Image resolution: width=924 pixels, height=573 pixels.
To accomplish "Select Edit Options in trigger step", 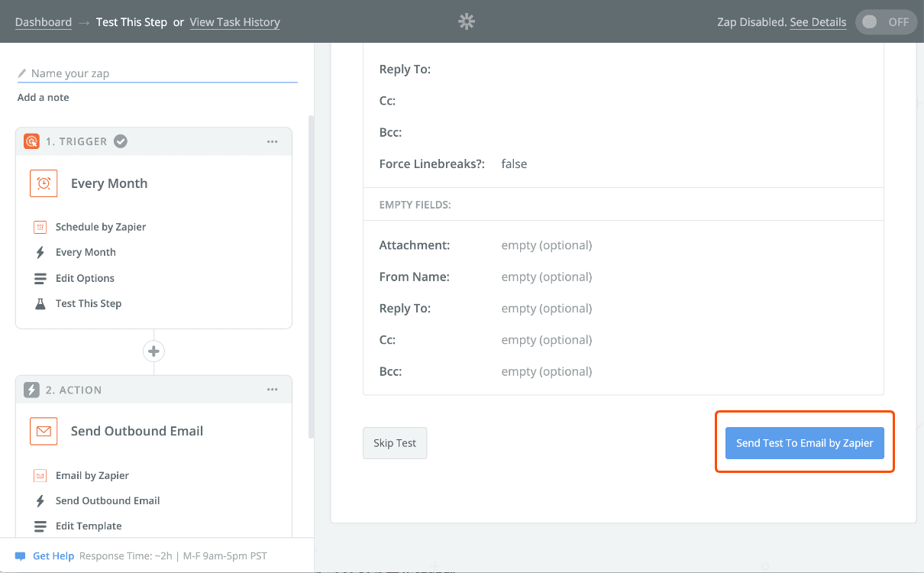I will click(85, 278).
